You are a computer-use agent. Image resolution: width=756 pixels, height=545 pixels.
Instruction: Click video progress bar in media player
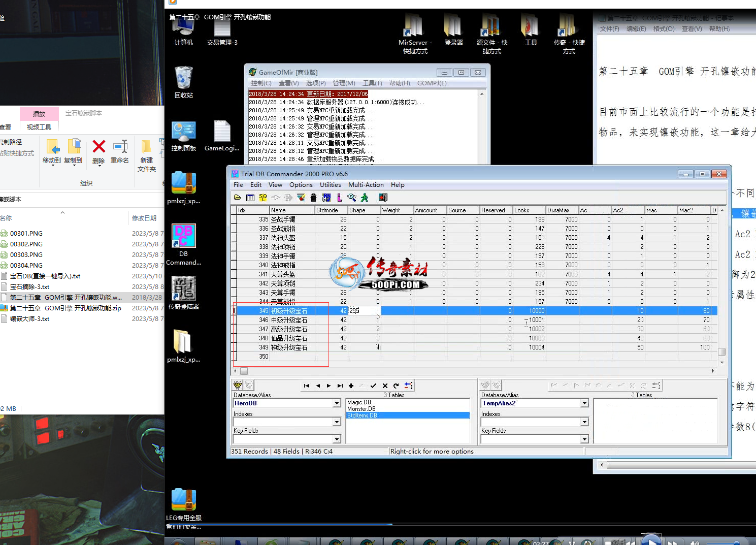click(459, 524)
